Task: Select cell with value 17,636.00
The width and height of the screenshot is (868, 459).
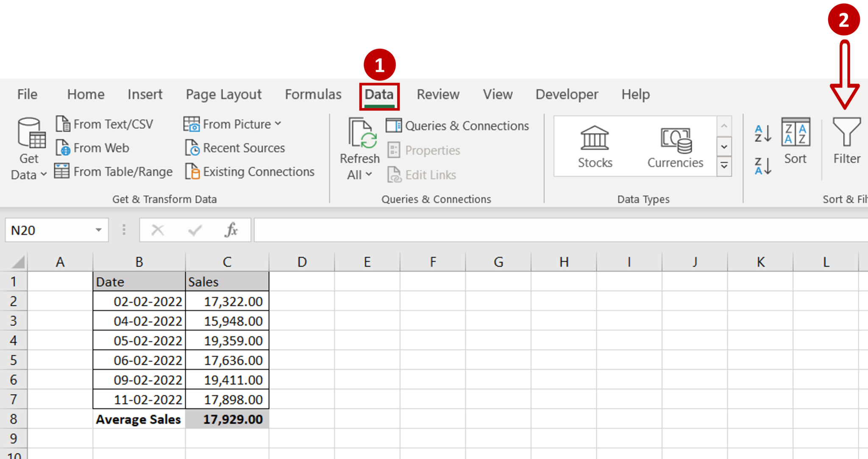Action: click(x=227, y=360)
